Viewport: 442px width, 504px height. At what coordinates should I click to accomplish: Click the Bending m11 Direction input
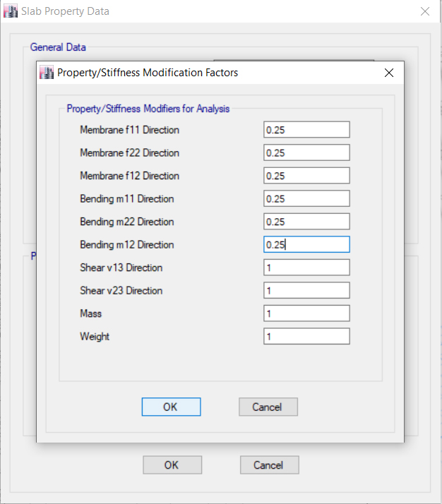[x=306, y=199]
